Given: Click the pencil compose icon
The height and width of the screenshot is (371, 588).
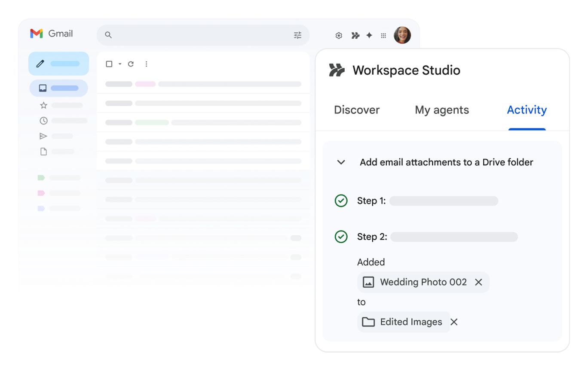Looking at the screenshot, I should coord(40,64).
